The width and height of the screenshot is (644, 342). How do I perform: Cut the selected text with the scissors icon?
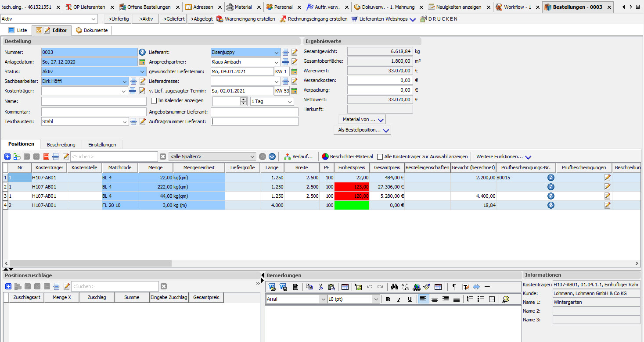[x=320, y=287]
